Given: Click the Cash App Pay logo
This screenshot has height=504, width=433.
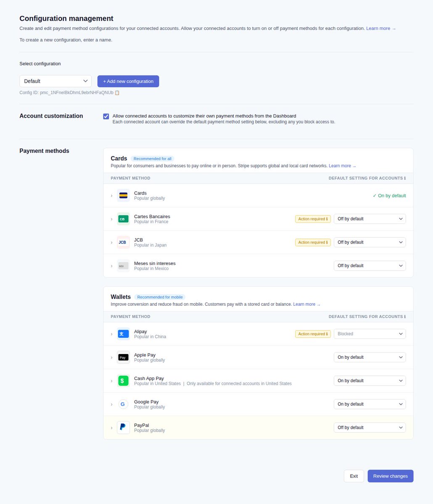Looking at the screenshot, I should (x=123, y=381).
